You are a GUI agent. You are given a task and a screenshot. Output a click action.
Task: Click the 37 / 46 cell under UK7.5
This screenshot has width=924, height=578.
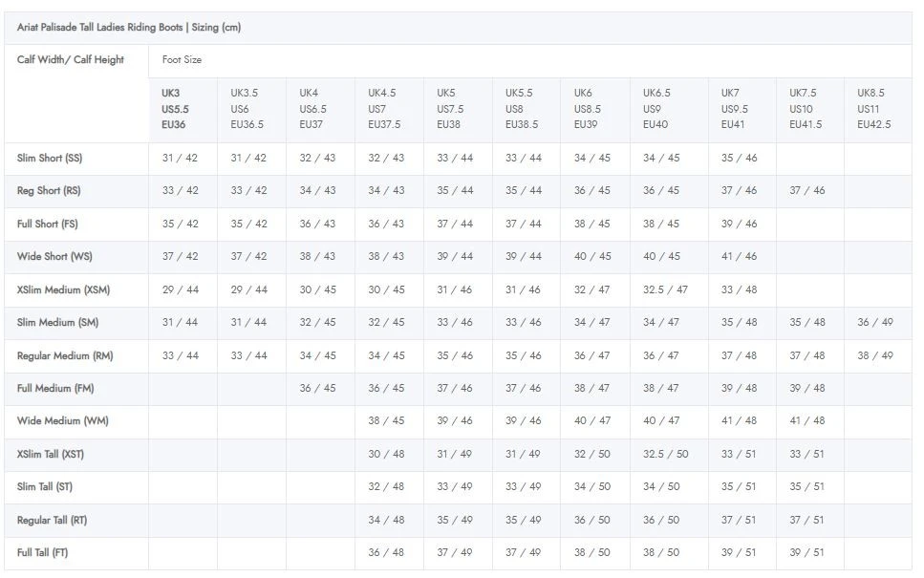(806, 191)
